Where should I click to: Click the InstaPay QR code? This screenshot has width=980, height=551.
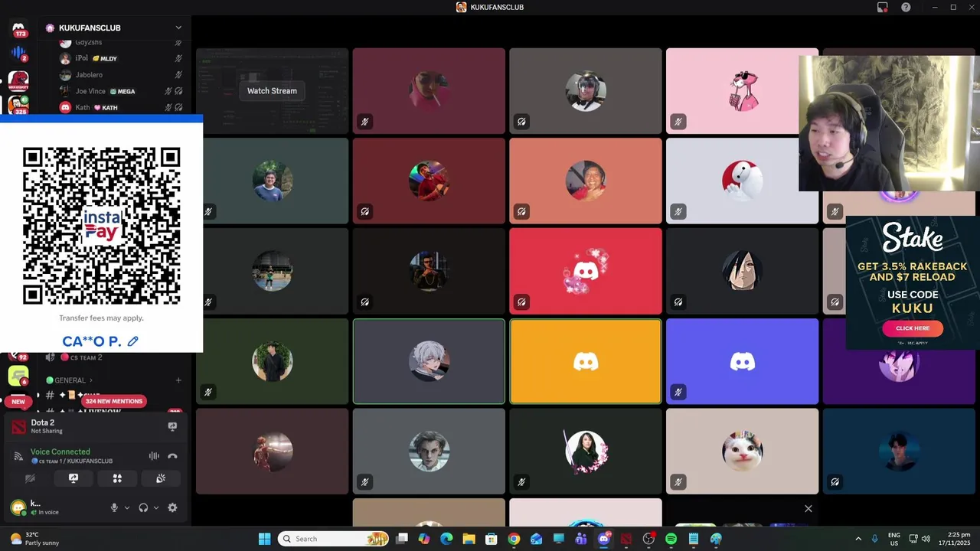pos(101,226)
